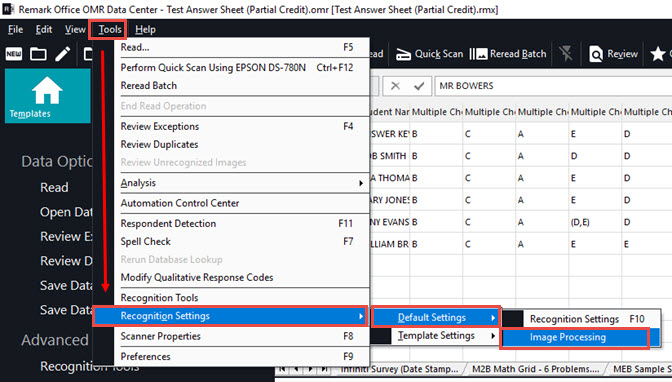Click the disabled flash/pin toolbar icon
Image resolution: width=672 pixels, height=382 pixels.
(x=566, y=54)
